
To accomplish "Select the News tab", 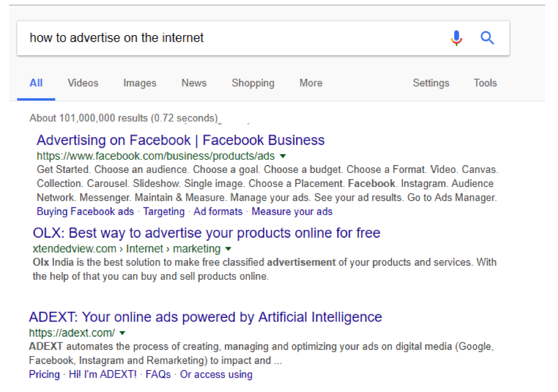I will tap(194, 83).
